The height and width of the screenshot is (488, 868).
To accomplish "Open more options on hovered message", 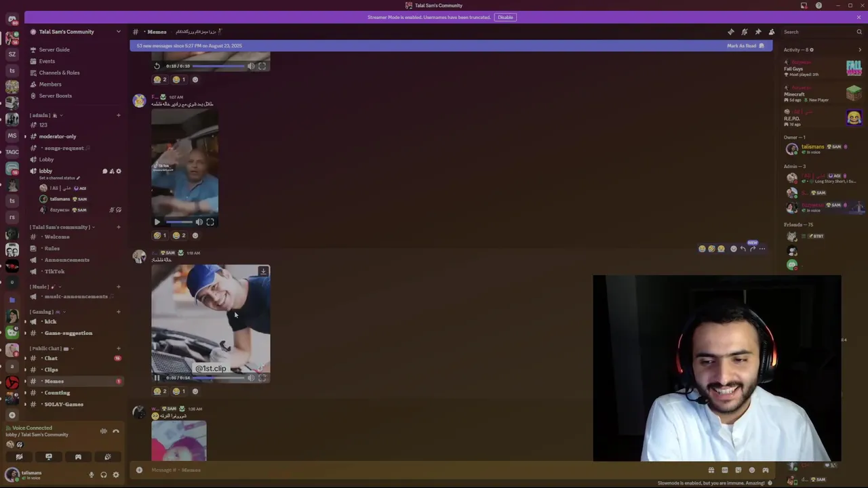I will click(762, 249).
